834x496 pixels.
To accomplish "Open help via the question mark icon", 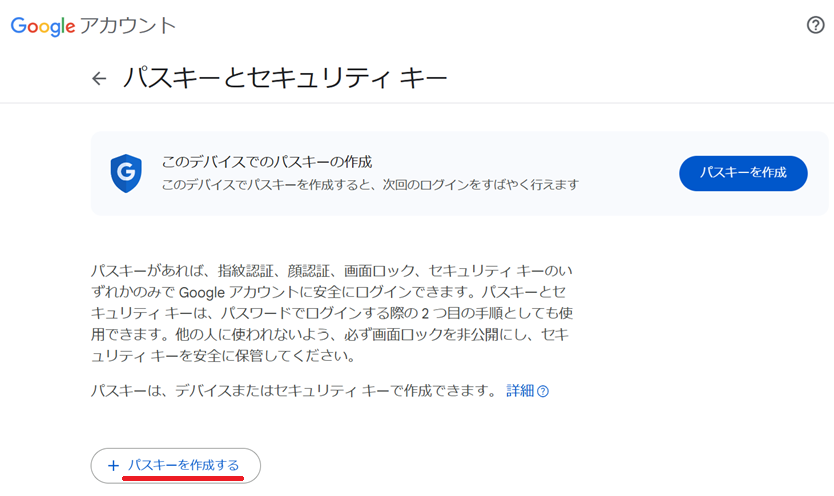I will (815, 25).
